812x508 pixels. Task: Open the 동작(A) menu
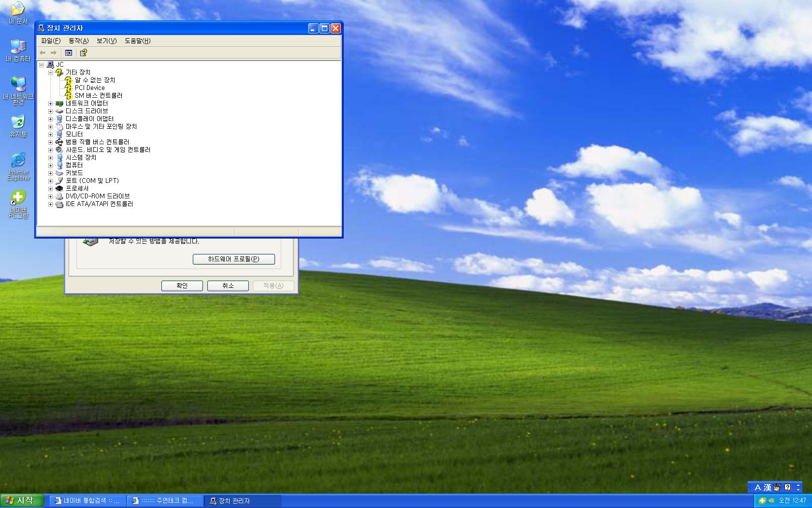[79, 41]
